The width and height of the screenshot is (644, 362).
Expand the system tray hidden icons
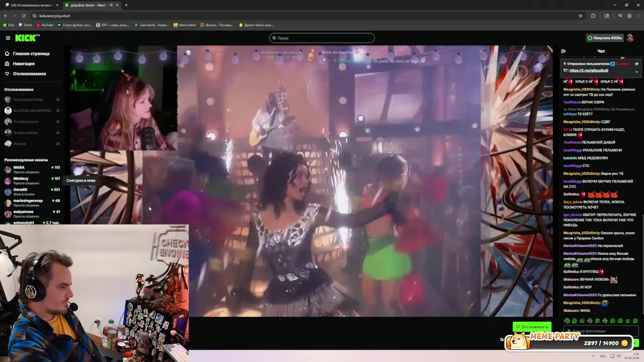tap(594, 356)
